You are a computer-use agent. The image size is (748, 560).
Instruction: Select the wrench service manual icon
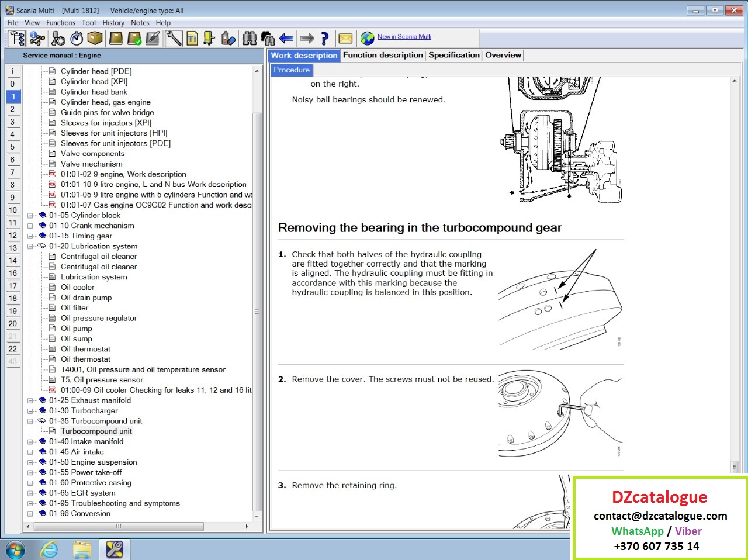(174, 39)
